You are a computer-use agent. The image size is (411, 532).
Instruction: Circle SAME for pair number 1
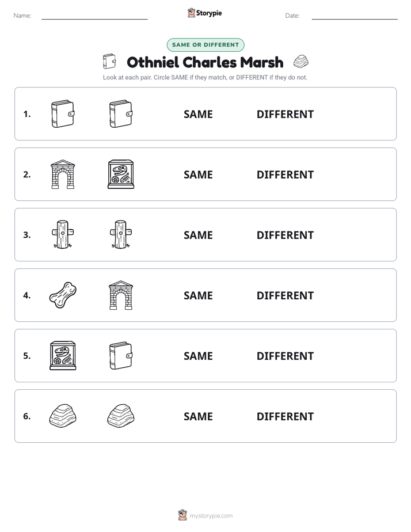[x=198, y=115]
